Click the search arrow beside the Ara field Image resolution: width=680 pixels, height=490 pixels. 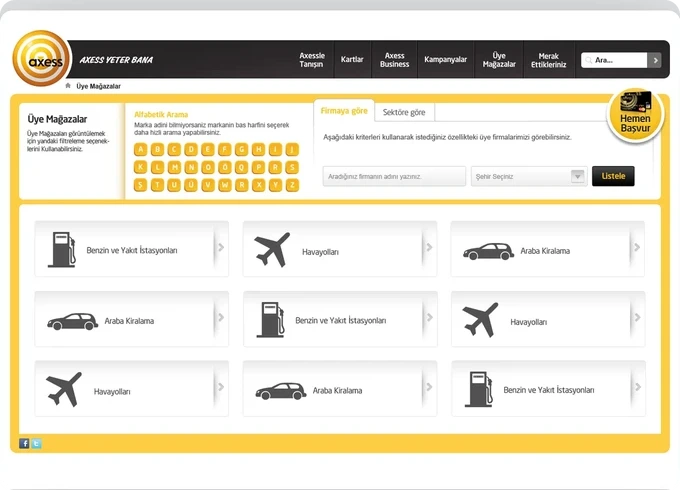tap(655, 60)
